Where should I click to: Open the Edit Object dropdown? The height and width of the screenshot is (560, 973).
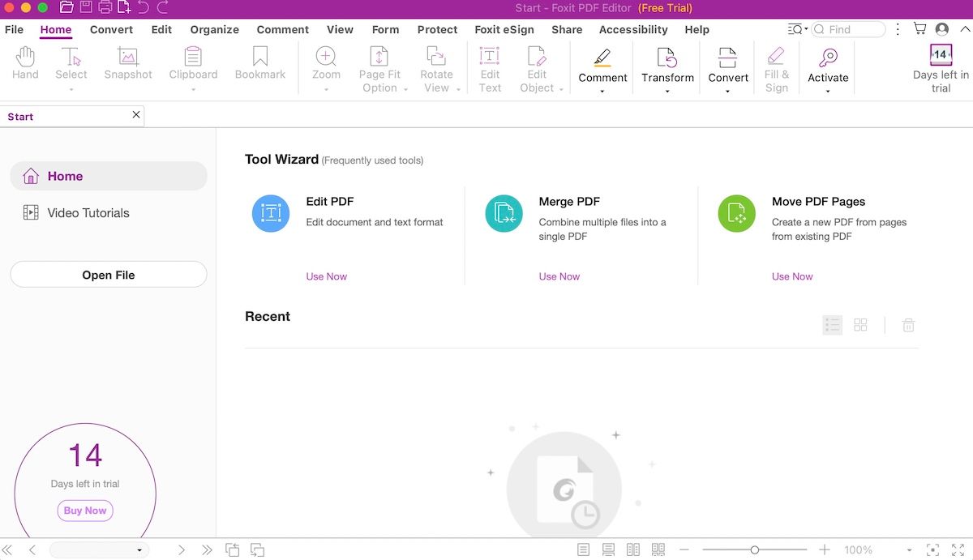click(x=561, y=89)
